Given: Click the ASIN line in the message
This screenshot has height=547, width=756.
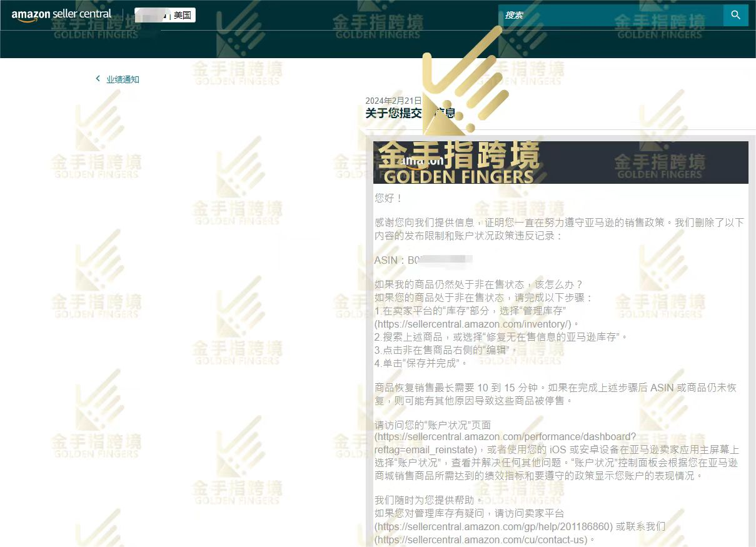Looking at the screenshot, I should (x=423, y=260).
